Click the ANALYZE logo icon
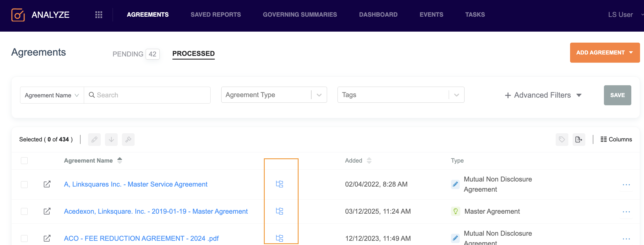 coord(18,15)
